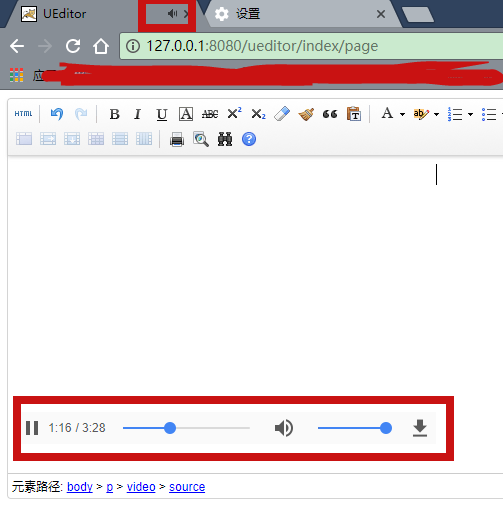503x509 pixels.
Task: Toggle underline formatting
Action: coord(162,114)
